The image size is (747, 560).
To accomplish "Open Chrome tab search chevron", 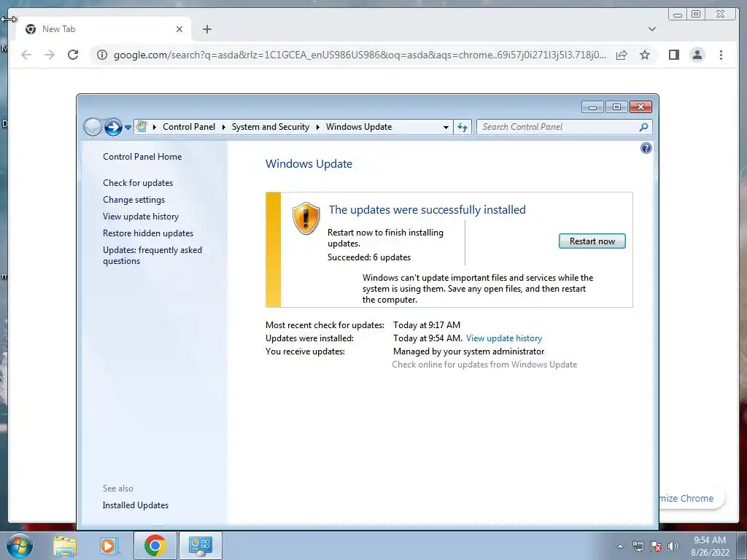I will 652,29.
